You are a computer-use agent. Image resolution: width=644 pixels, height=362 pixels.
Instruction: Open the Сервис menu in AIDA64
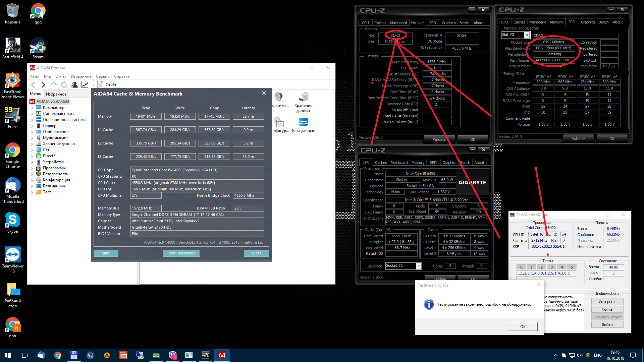click(x=102, y=76)
